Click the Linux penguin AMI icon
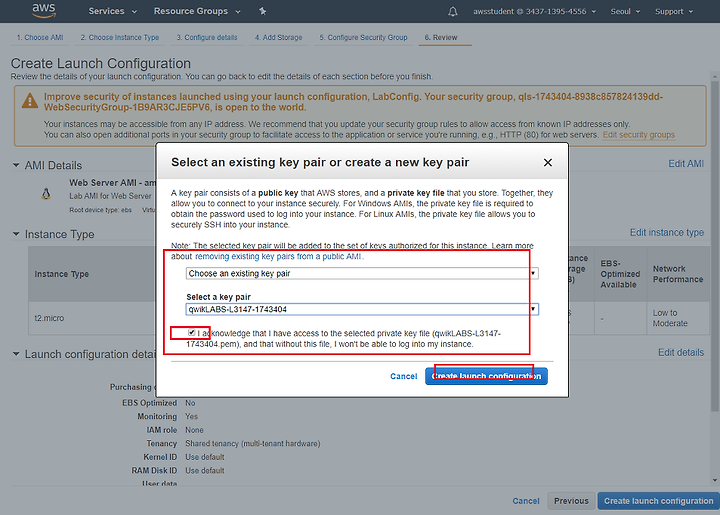This screenshot has height=515, width=720. pos(46,194)
